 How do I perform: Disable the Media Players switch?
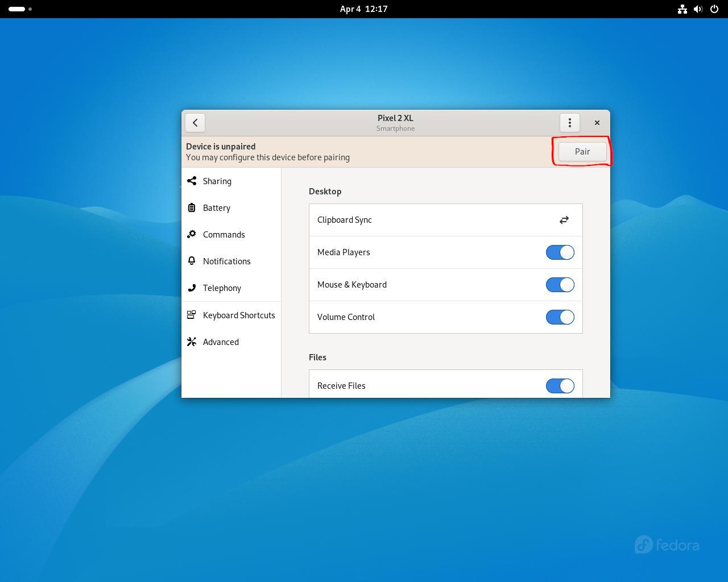[x=560, y=252]
